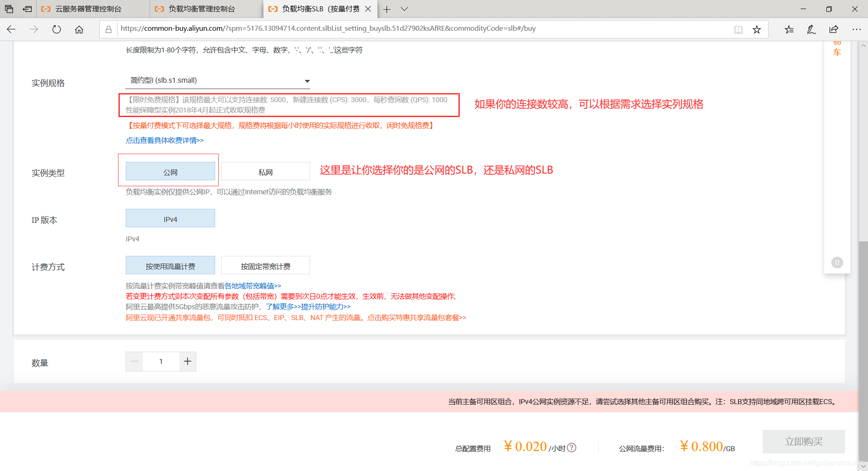
Task: Click the scrollbar down arrow
Action: tap(863, 466)
